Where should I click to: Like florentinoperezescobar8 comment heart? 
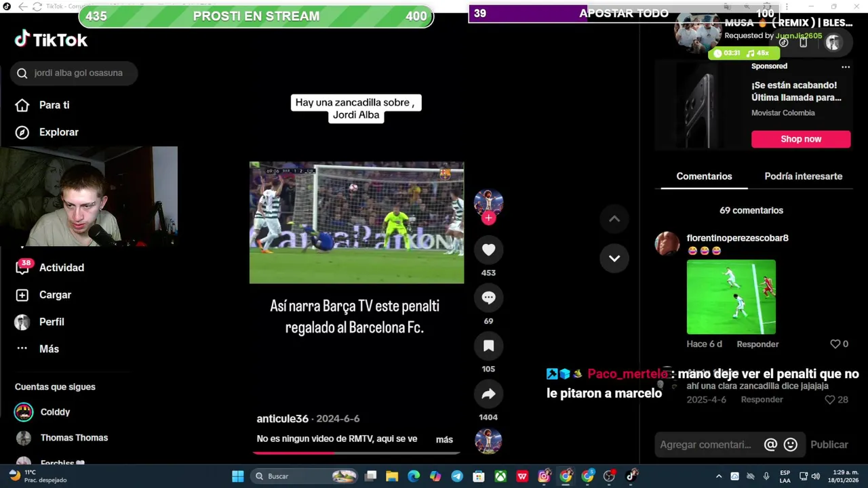(x=835, y=344)
